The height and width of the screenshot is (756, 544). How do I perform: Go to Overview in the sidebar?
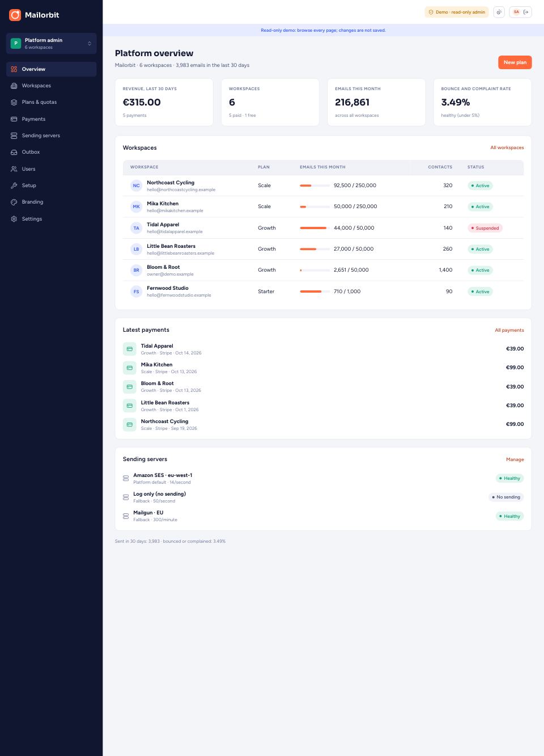click(51, 69)
